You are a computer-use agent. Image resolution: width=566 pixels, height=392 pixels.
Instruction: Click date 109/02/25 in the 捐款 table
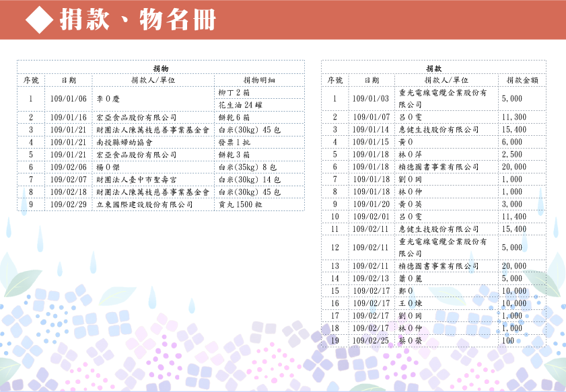tap(371, 340)
